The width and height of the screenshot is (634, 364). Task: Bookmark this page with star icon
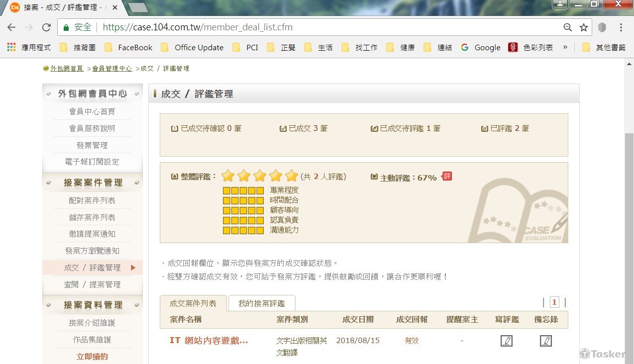[584, 27]
